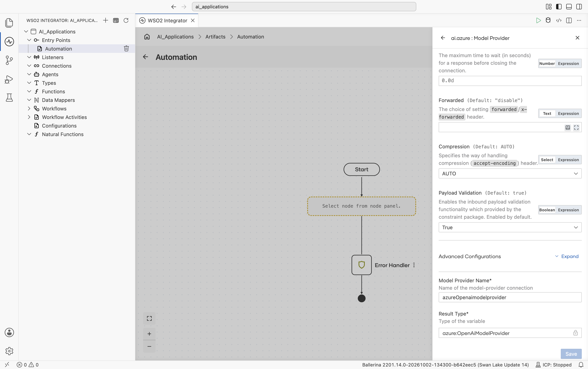Screen dimensions: 588x369
Task: Click the Model Provider Name input field
Action: click(510, 297)
